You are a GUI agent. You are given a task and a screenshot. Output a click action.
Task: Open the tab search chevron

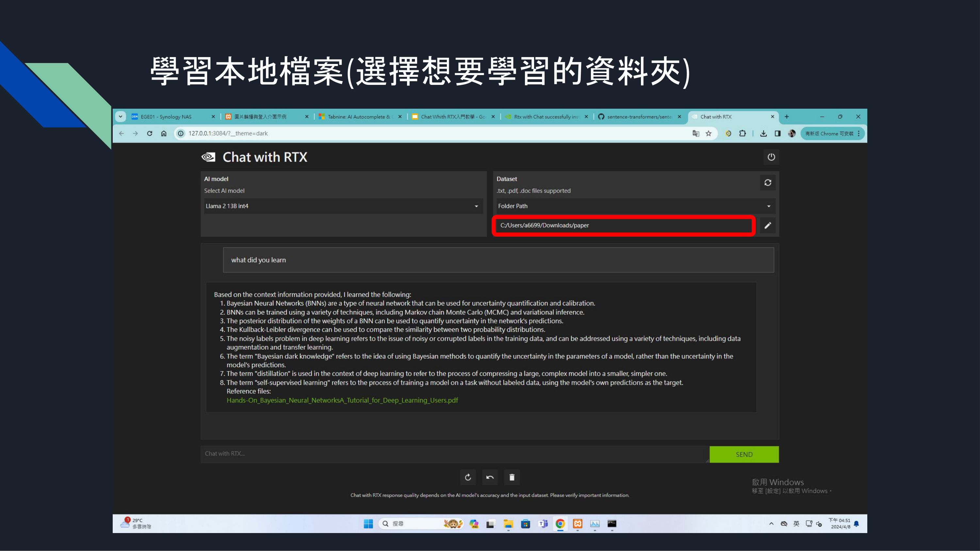(x=121, y=117)
